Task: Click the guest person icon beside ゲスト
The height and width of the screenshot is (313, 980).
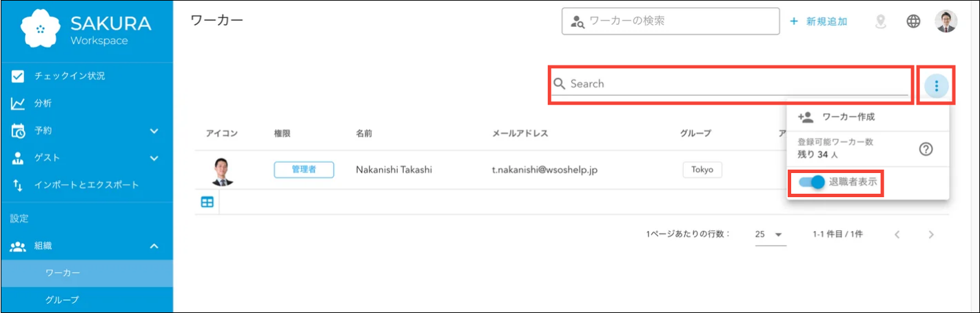Action: [18, 158]
